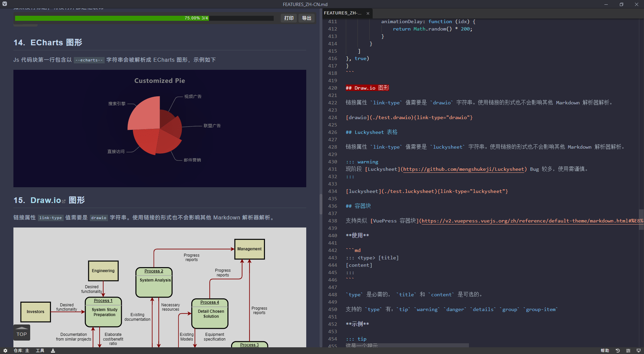Open the history icon in status bar
This screenshot has width=644, height=354.
pyautogui.click(x=618, y=351)
